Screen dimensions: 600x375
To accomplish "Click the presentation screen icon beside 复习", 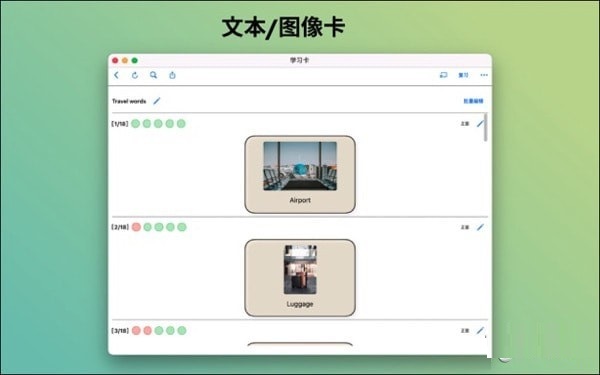I will click(x=443, y=75).
